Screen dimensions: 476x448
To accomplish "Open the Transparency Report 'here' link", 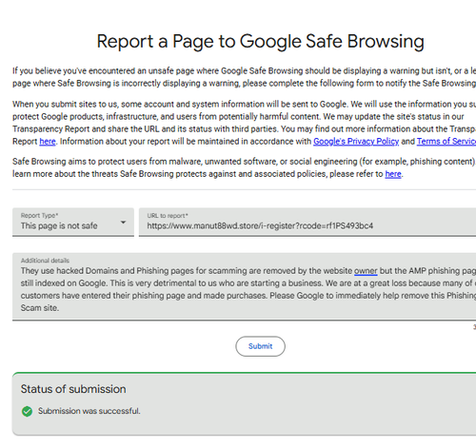I will (x=48, y=142).
